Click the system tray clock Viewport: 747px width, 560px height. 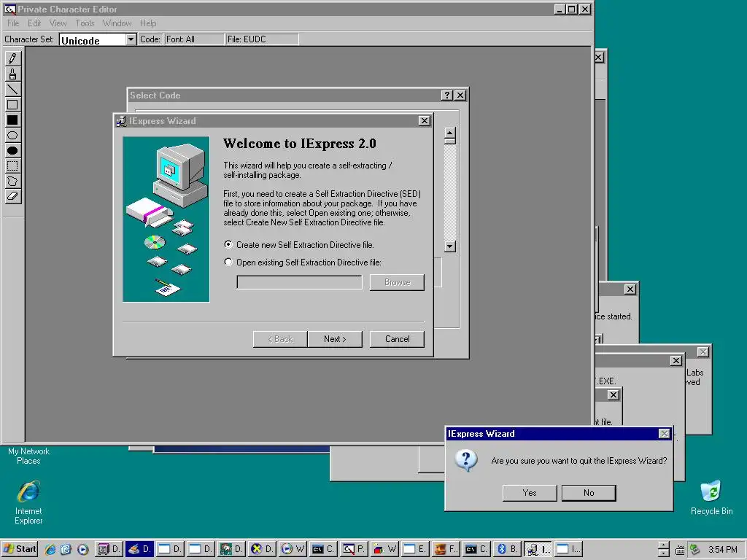pos(722,550)
